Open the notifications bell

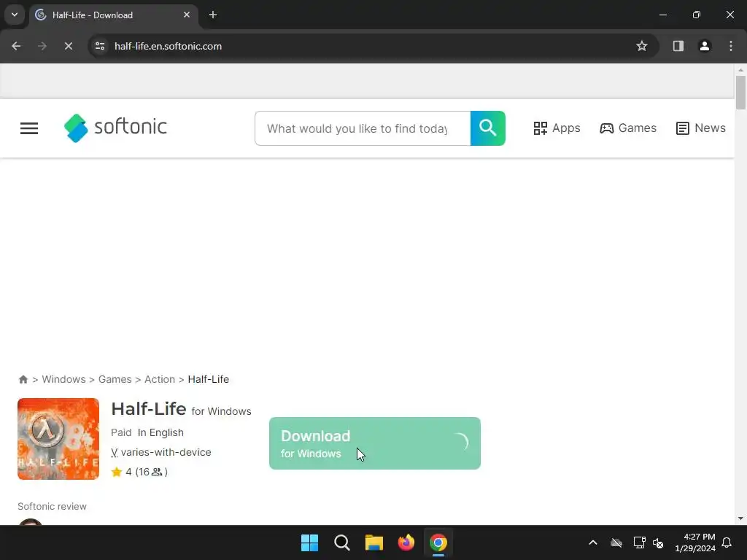[727, 542]
